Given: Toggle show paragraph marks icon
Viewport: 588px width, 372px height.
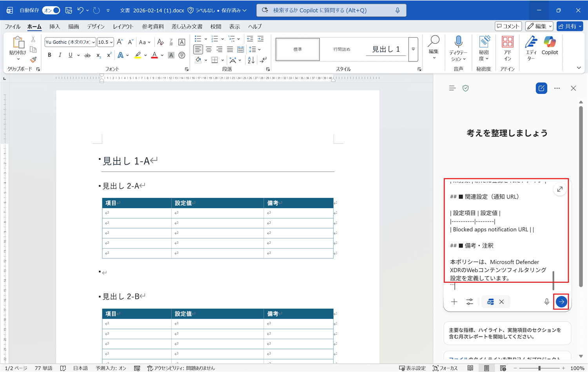Looking at the screenshot, I should pos(263,60).
